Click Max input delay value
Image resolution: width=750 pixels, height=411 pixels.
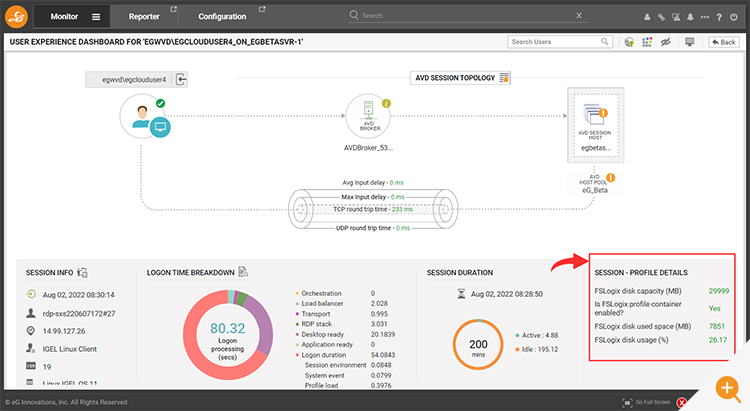click(x=397, y=197)
